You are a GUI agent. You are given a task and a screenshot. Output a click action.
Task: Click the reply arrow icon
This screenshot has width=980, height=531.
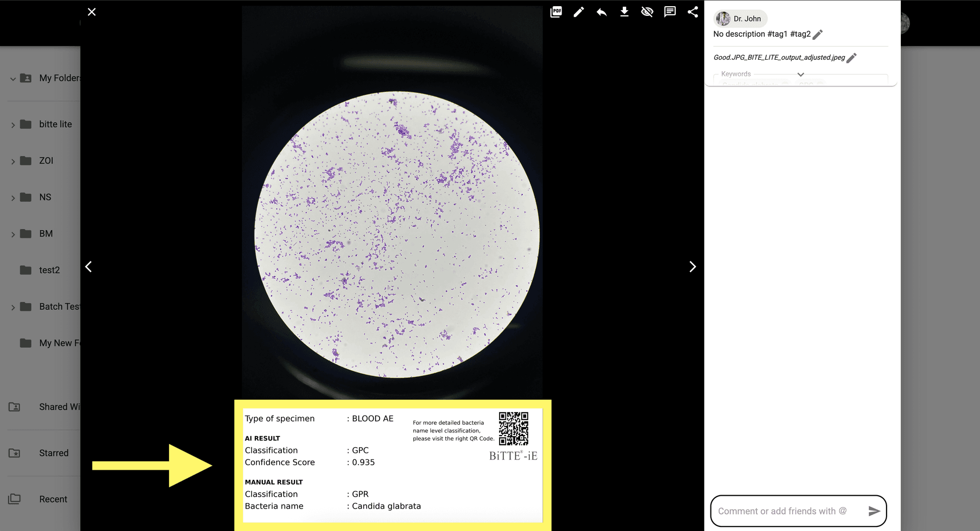click(601, 12)
